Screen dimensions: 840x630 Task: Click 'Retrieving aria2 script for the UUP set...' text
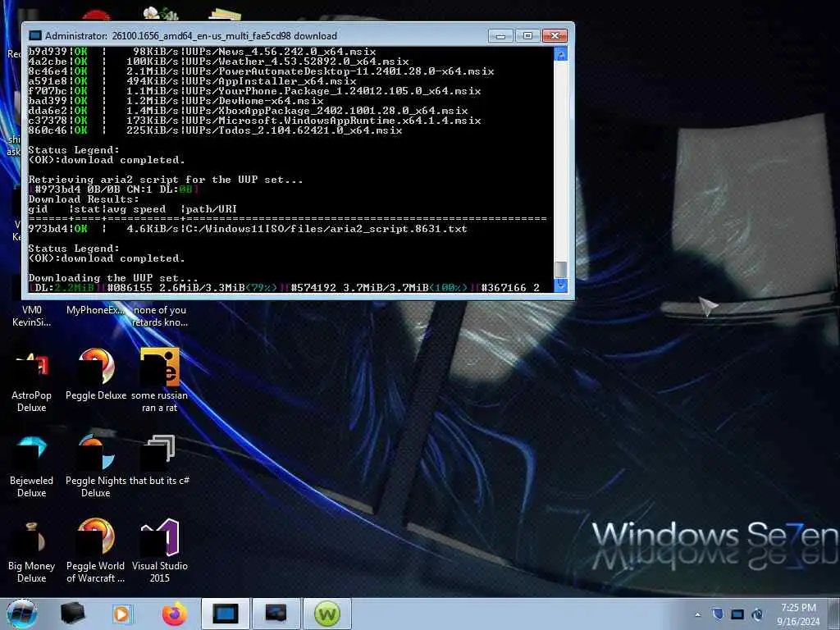(166, 180)
